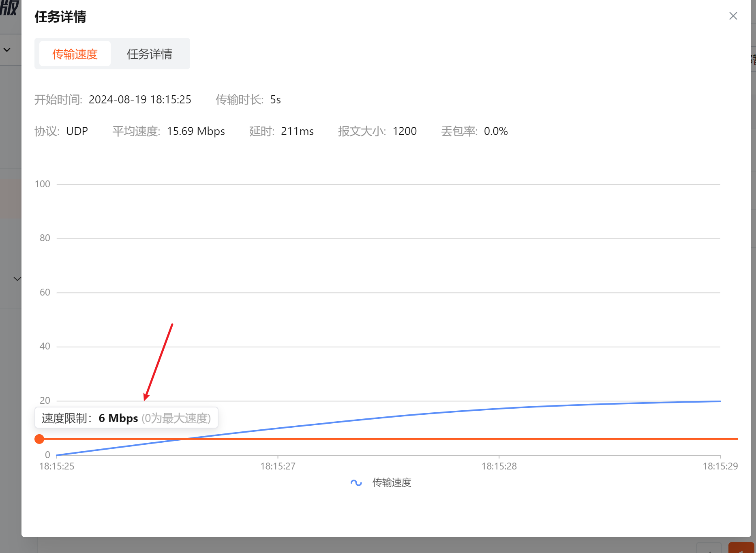Toggle the 传输速度 legend label below chart
The height and width of the screenshot is (553, 756).
pyautogui.click(x=392, y=482)
